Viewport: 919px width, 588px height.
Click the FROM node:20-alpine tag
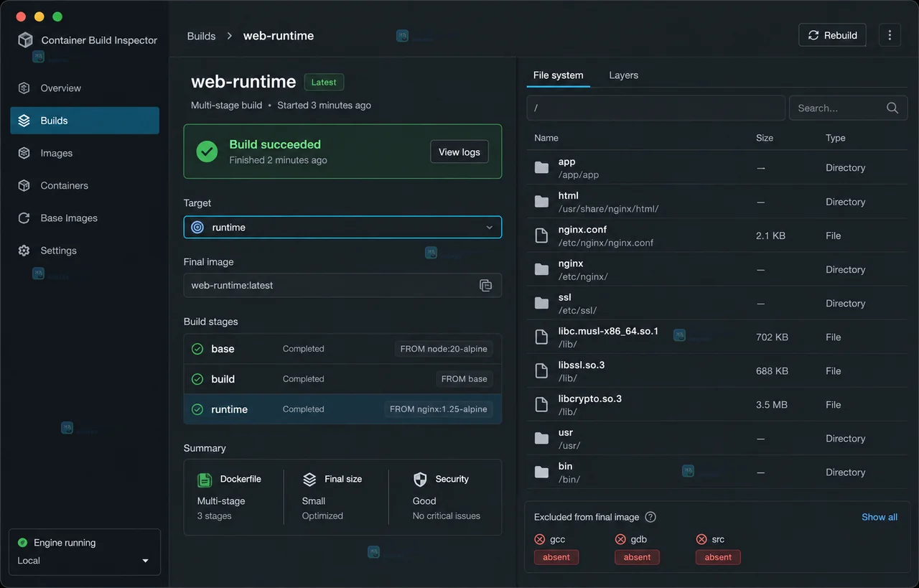click(444, 349)
